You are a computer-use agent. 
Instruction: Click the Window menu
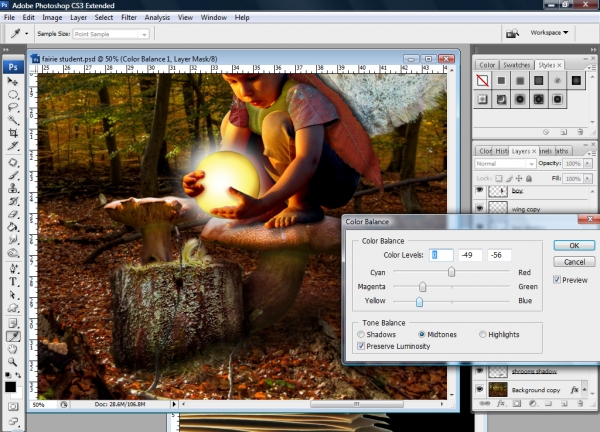click(214, 18)
